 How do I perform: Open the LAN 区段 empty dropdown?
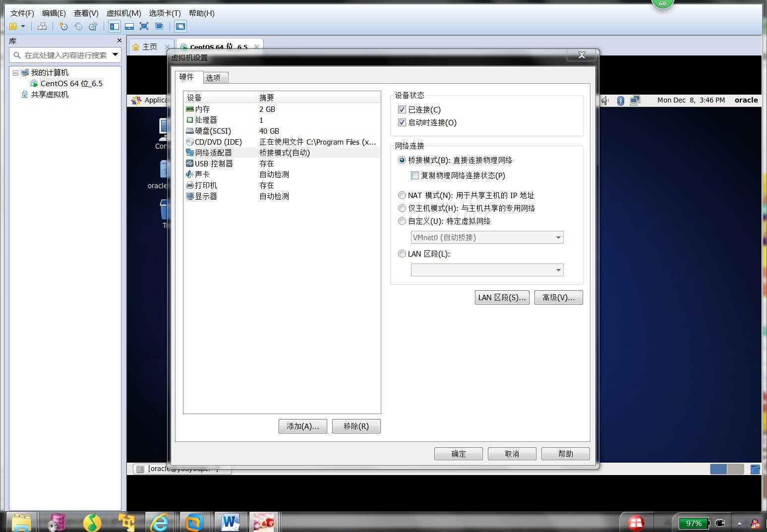point(487,270)
